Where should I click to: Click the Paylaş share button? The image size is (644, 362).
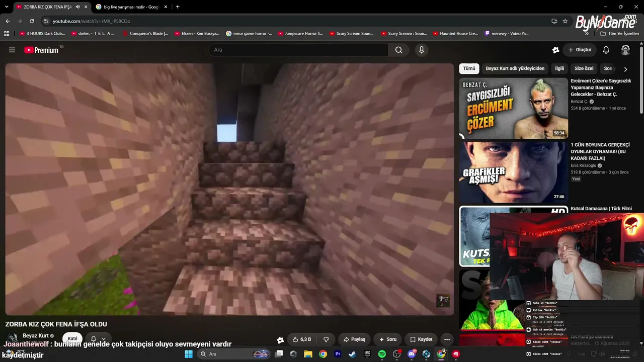354,339
